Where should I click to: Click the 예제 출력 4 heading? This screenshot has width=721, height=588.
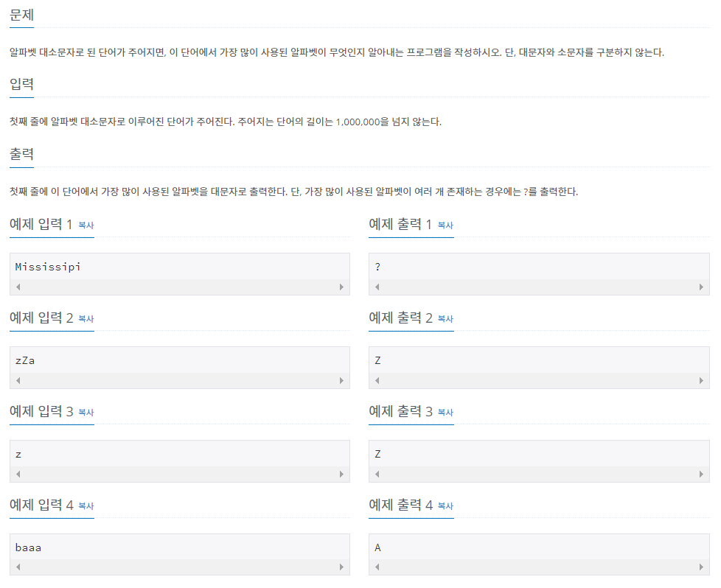400,505
